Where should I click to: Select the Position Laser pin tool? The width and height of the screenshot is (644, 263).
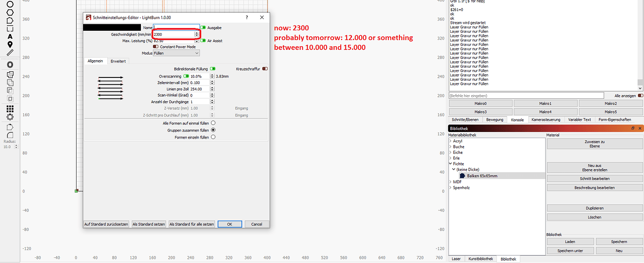(x=10, y=44)
